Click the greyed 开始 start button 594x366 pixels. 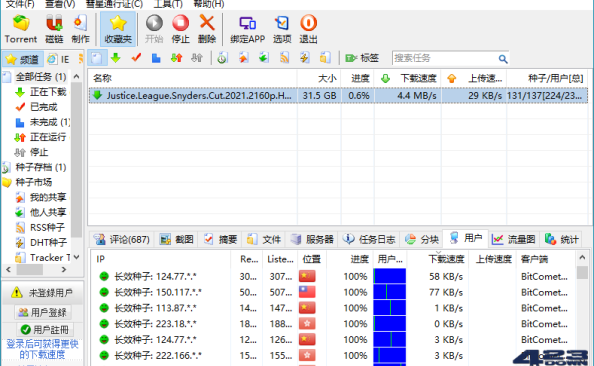tap(154, 29)
